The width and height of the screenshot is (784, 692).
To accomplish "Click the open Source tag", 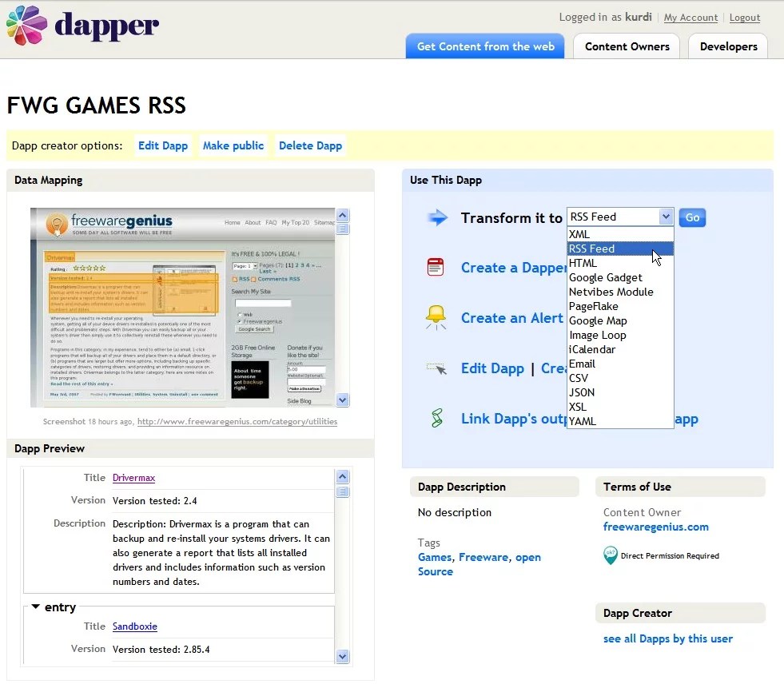I will (x=479, y=564).
